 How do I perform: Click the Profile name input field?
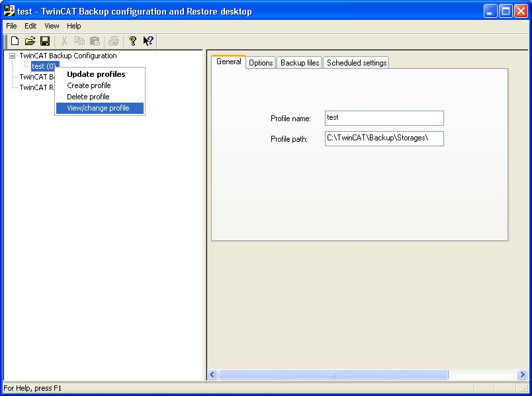tap(384, 118)
